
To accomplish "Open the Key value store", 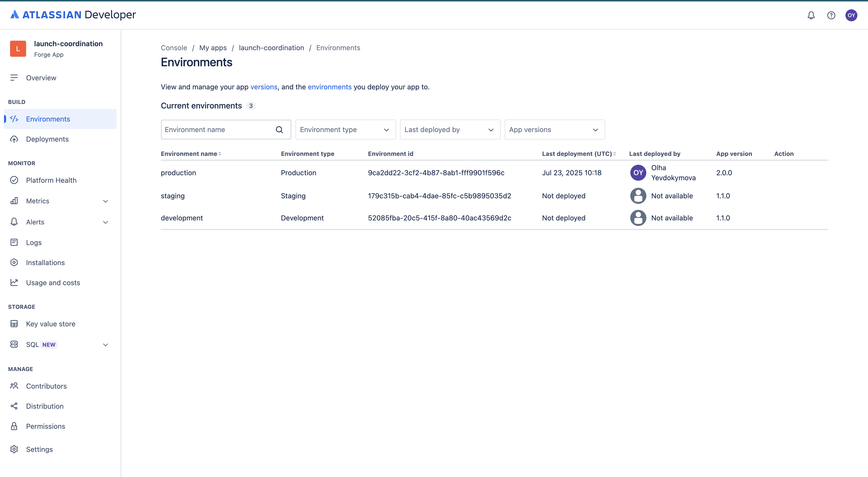I will [51, 324].
